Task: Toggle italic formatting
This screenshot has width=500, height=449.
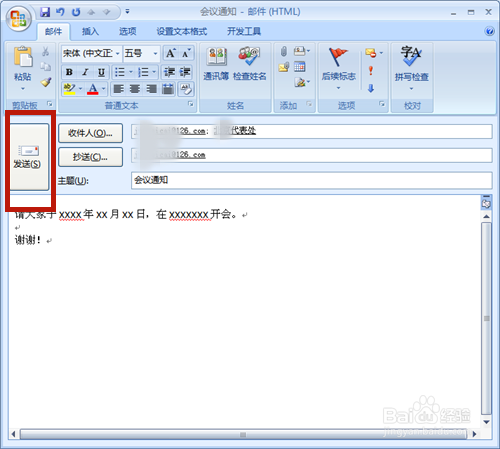Action: click(85, 72)
